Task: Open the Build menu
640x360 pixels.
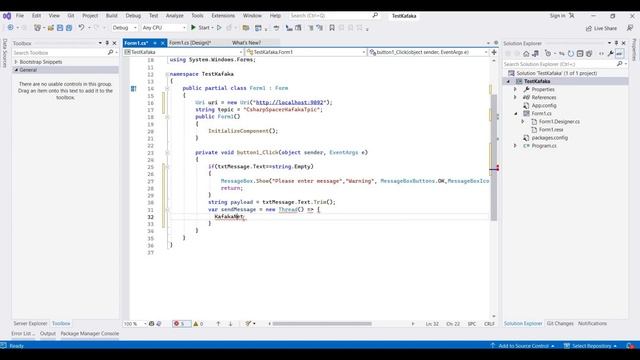Action: 111,16
